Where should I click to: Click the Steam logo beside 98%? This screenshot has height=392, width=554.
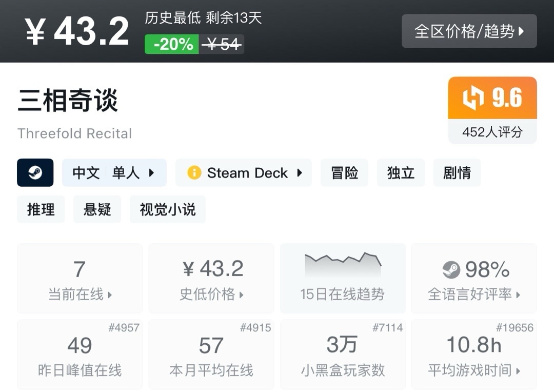pos(451,269)
